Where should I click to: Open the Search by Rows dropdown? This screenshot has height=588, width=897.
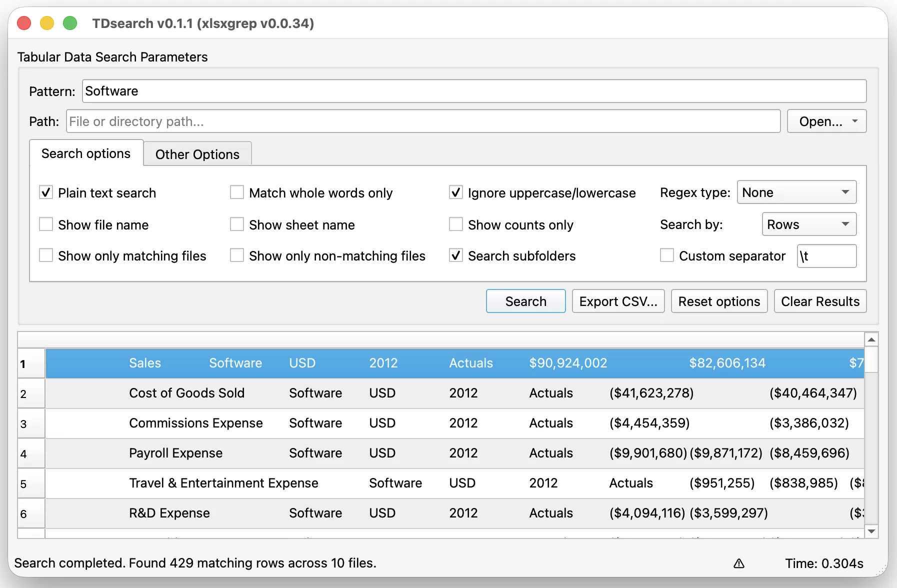pyautogui.click(x=809, y=224)
